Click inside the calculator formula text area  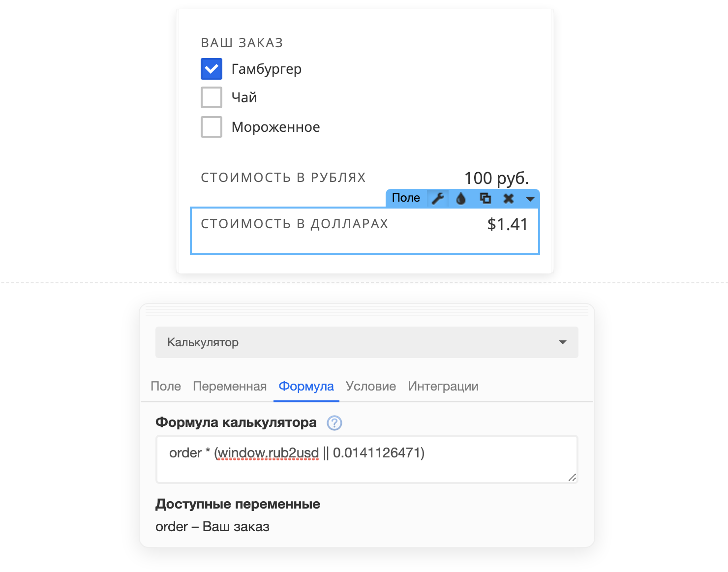pyautogui.click(x=367, y=459)
